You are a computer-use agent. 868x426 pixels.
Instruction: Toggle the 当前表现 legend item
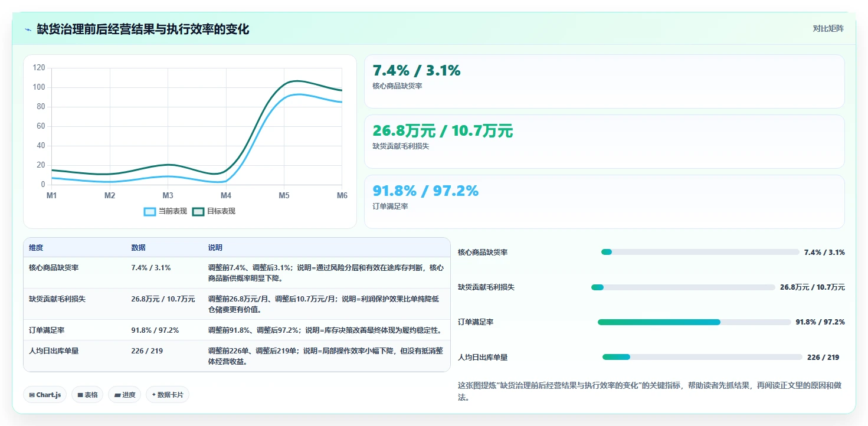pos(165,211)
